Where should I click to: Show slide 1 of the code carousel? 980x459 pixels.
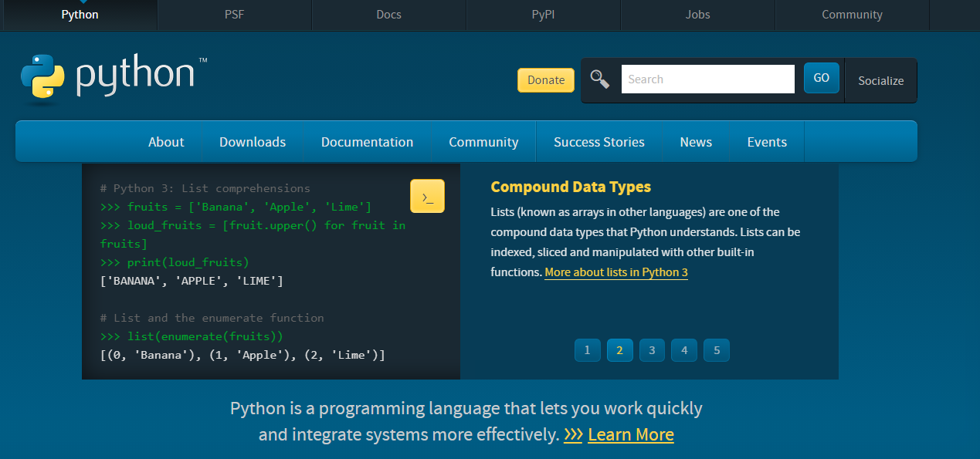587,350
